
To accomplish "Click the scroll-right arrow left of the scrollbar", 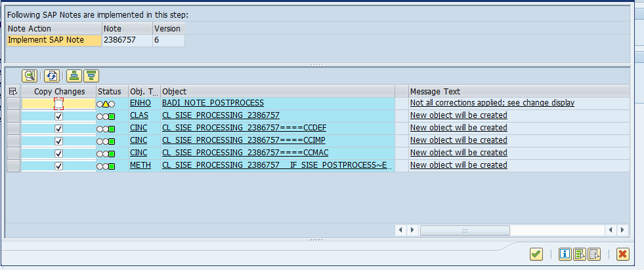I will pyautogui.click(x=412, y=230).
